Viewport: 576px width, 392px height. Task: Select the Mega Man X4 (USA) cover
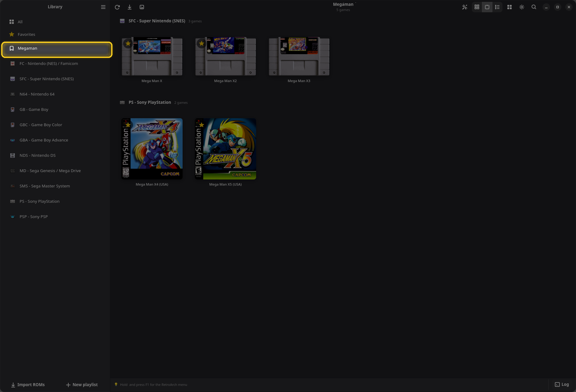152,149
